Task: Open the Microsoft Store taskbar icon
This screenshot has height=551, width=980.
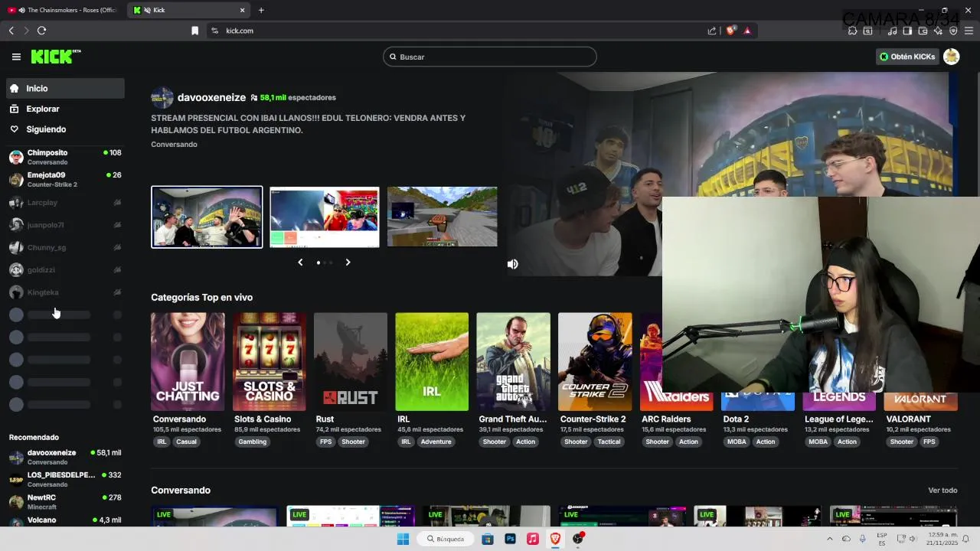Action: 488,539
